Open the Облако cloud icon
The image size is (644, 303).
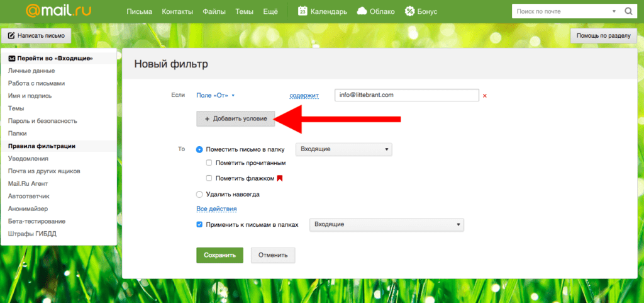(362, 11)
